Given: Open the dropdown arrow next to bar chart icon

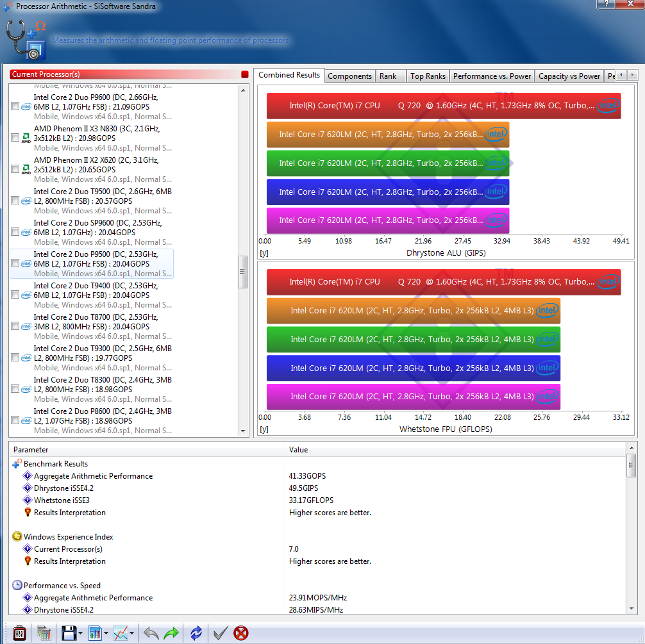Looking at the screenshot, I should [x=106, y=633].
